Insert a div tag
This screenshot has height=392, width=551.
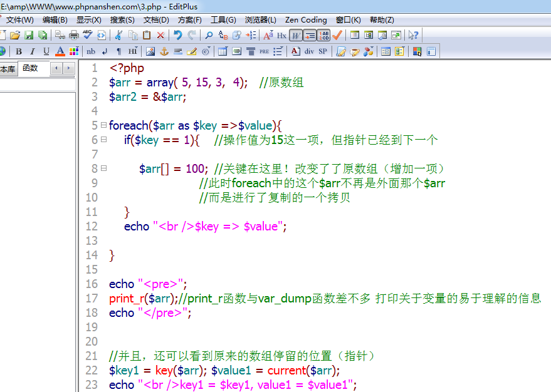[309, 51]
